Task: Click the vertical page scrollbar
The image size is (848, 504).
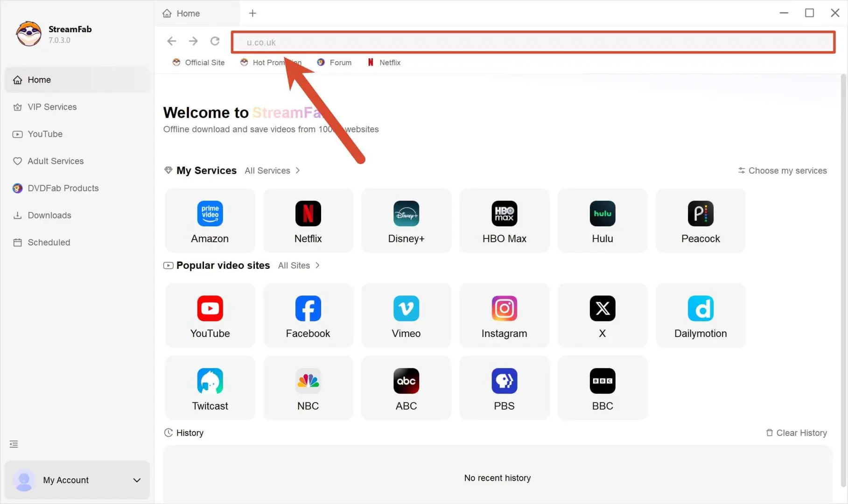Action: click(x=843, y=280)
